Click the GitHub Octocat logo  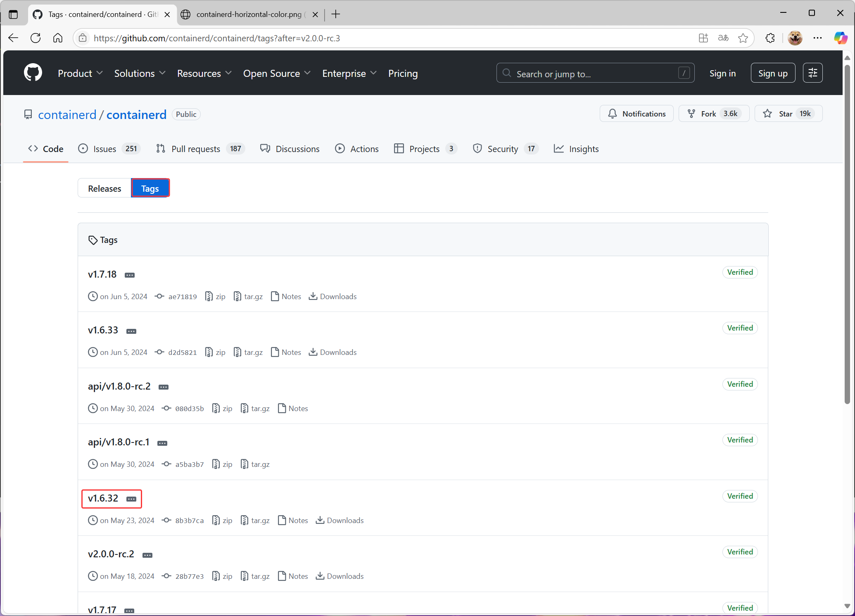pyautogui.click(x=33, y=73)
